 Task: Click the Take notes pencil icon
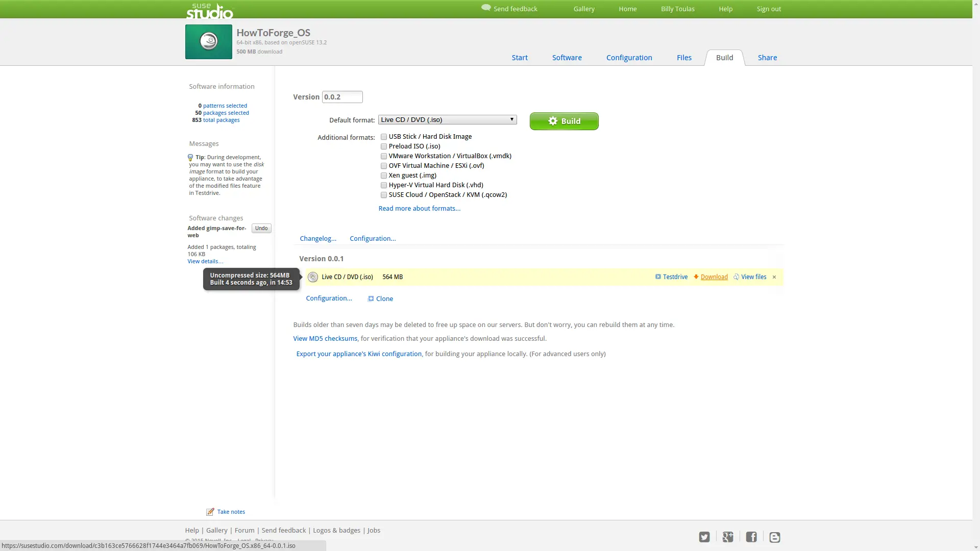click(210, 512)
